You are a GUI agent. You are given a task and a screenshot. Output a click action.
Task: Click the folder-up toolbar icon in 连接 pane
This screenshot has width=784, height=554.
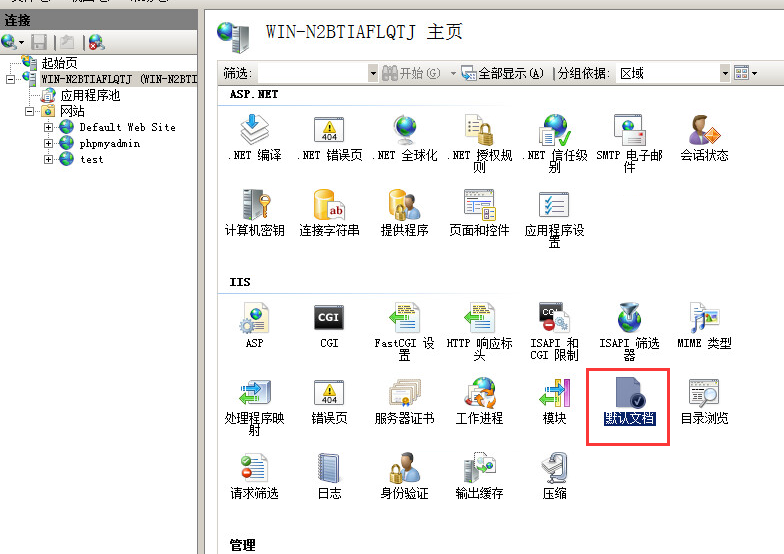click(67, 42)
